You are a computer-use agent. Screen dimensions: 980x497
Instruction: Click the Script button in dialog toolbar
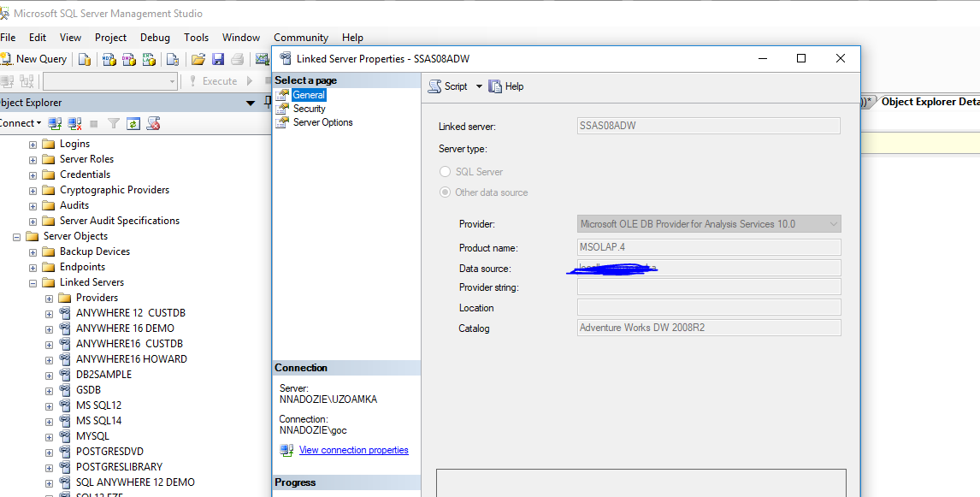[447, 86]
